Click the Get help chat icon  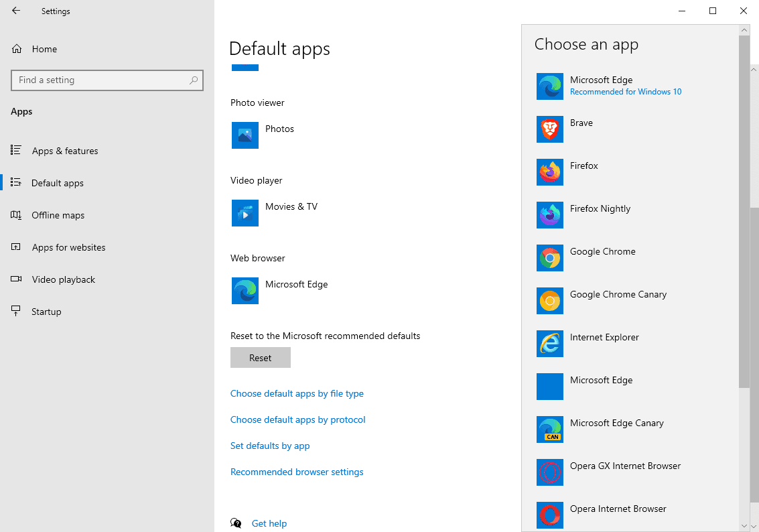coord(236,523)
